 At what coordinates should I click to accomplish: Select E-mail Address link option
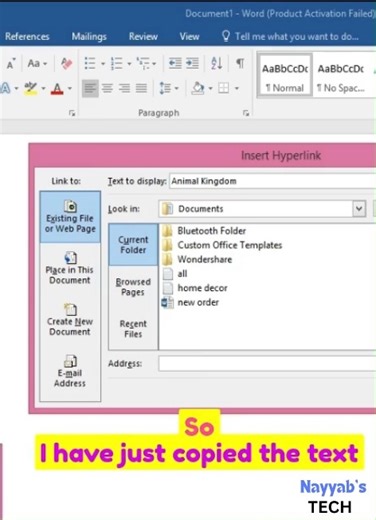pos(70,371)
